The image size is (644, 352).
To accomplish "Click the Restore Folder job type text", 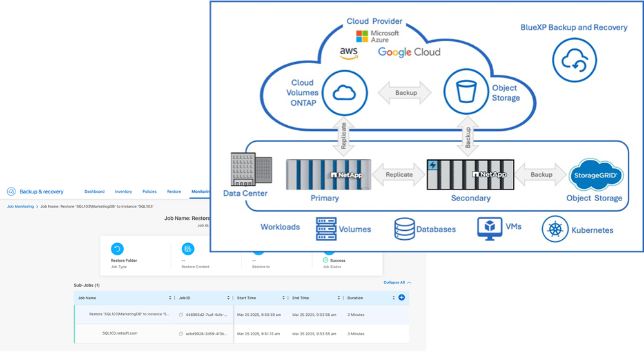I will [x=124, y=260].
